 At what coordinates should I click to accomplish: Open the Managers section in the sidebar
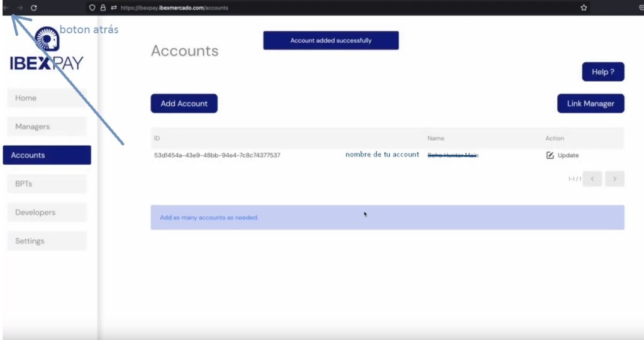pos(46,127)
